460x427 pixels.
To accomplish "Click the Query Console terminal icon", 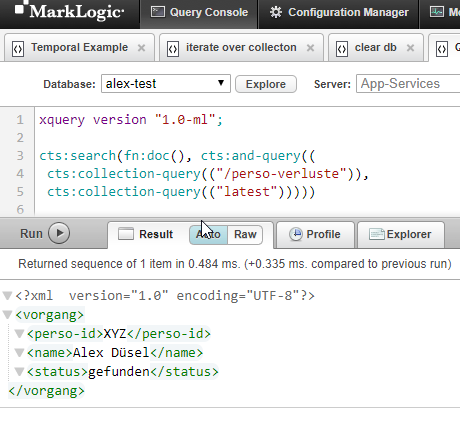I will 158,12.
